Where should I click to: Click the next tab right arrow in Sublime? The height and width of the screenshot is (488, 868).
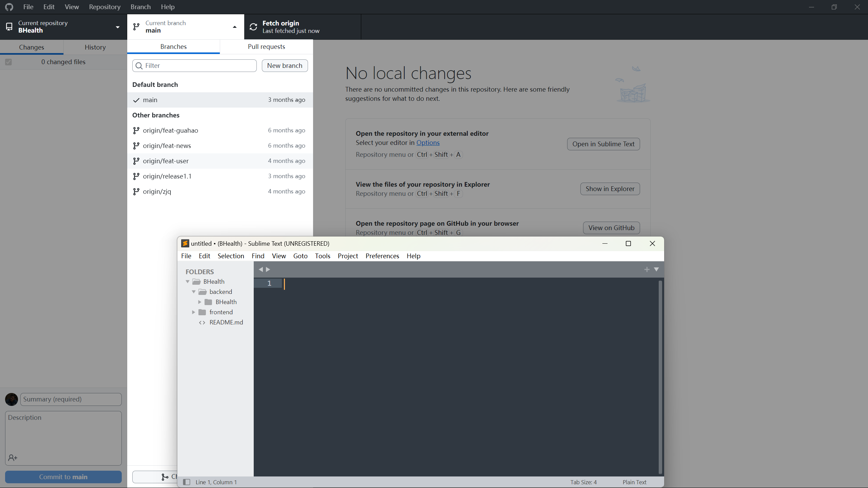tap(268, 269)
